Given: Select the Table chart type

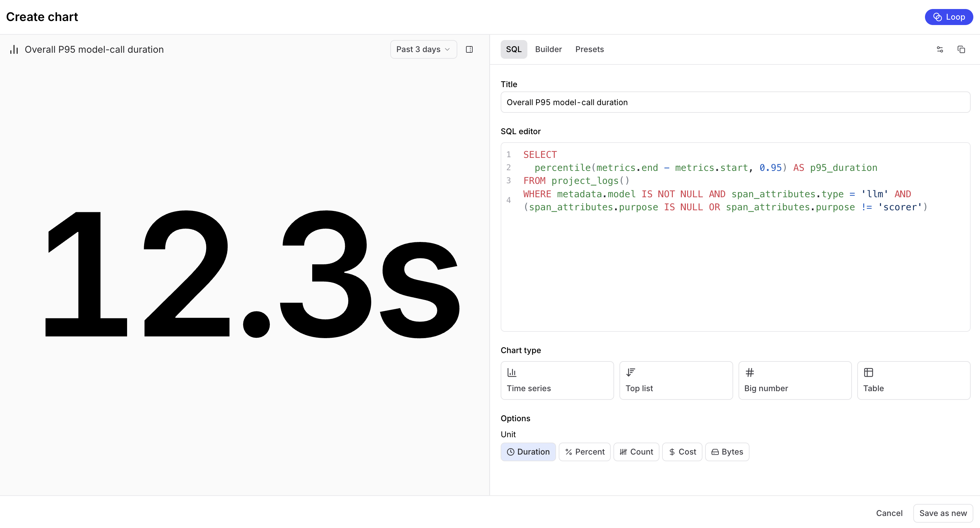Looking at the screenshot, I should coord(913,380).
